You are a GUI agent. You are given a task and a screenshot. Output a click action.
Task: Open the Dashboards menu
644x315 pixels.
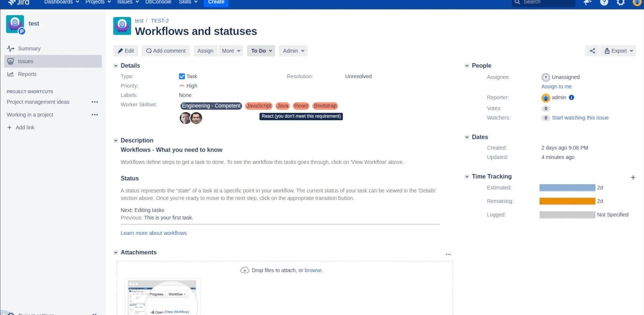pos(62,2)
